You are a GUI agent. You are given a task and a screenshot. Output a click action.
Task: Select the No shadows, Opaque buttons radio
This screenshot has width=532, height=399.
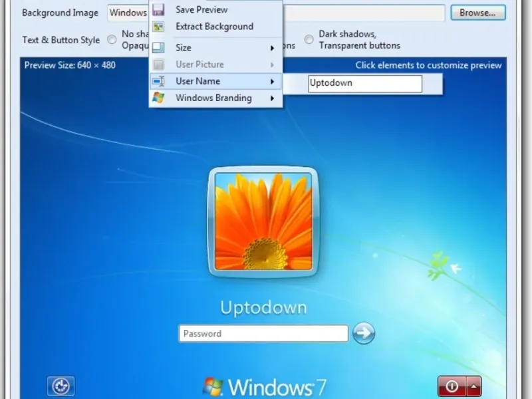112,40
